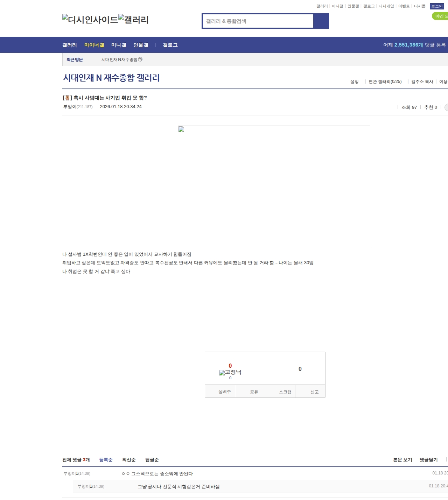Focus the 갤러리 & 통합검색 search field
The image size is (448, 500).
(258, 21)
